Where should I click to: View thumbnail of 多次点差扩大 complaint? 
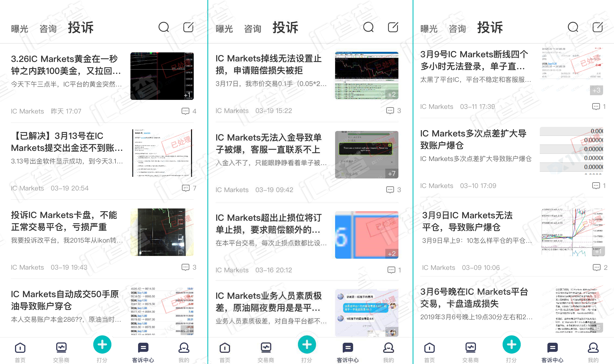tap(571, 151)
